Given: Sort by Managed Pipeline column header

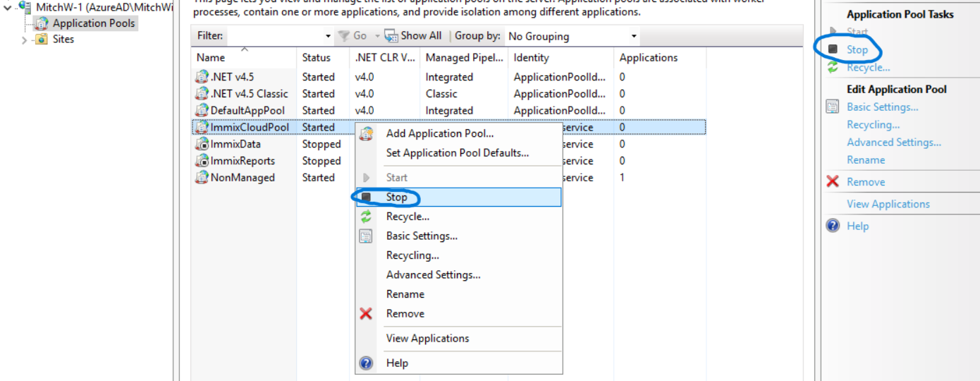Looking at the screenshot, I should pos(464,58).
